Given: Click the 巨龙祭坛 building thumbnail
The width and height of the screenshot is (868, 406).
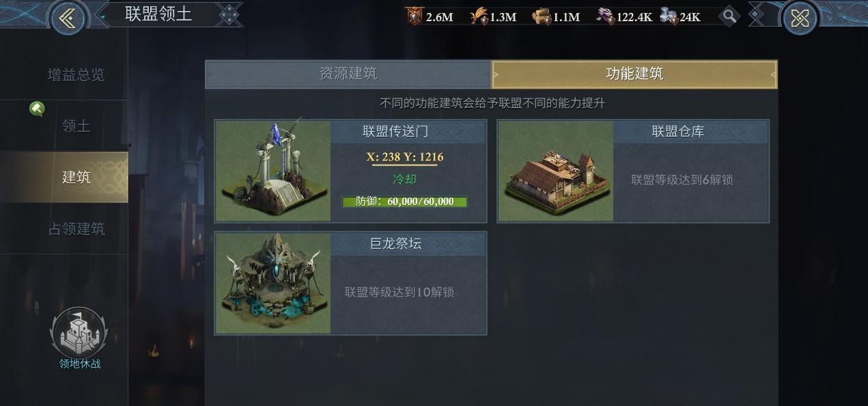Looking at the screenshot, I should 273,283.
